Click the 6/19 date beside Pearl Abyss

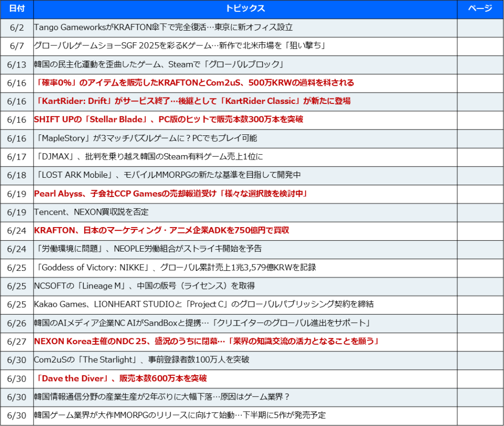click(17, 194)
